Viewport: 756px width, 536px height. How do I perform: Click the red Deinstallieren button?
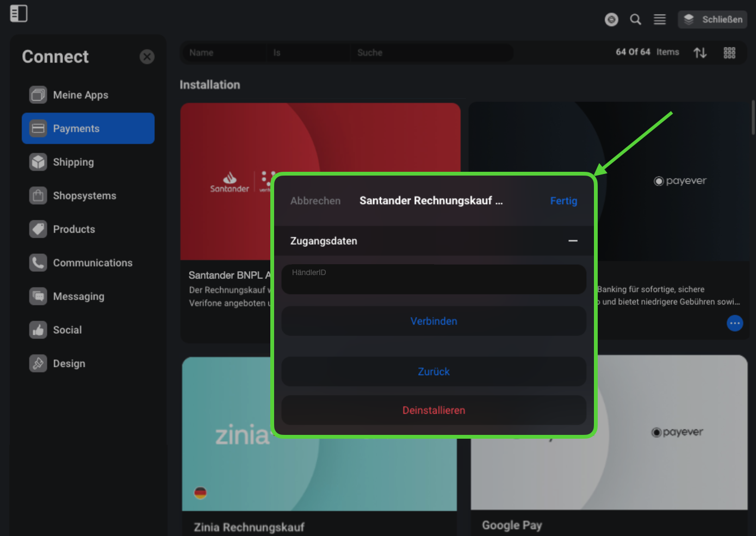(433, 410)
